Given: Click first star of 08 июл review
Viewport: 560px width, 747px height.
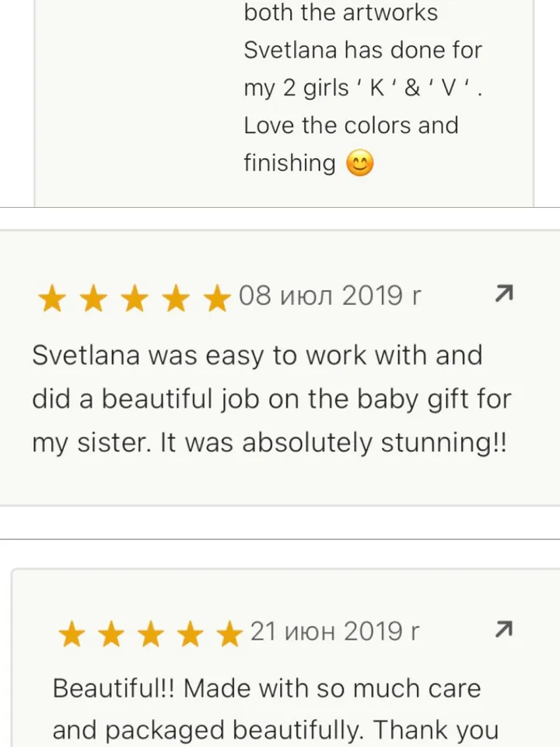Looking at the screenshot, I should click(x=51, y=298).
